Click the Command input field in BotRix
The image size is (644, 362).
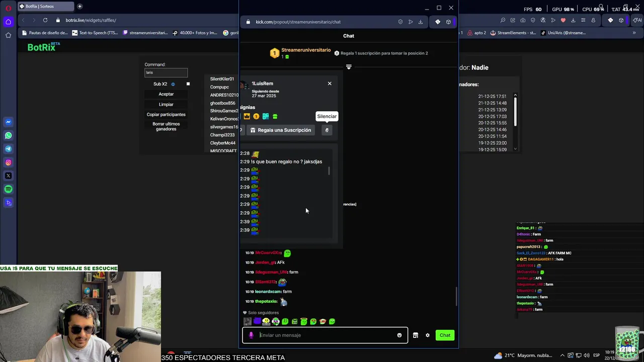[x=166, y=72]
